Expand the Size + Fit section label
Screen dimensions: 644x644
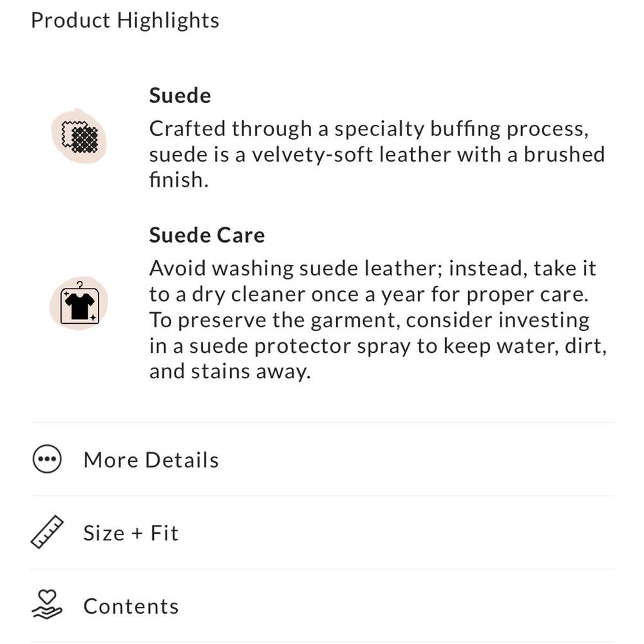(x=131, y=533)
